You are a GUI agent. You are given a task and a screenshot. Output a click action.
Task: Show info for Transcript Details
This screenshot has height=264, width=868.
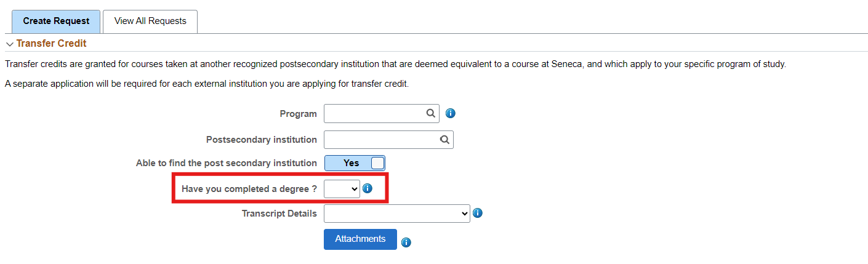[x=477, y=214]
